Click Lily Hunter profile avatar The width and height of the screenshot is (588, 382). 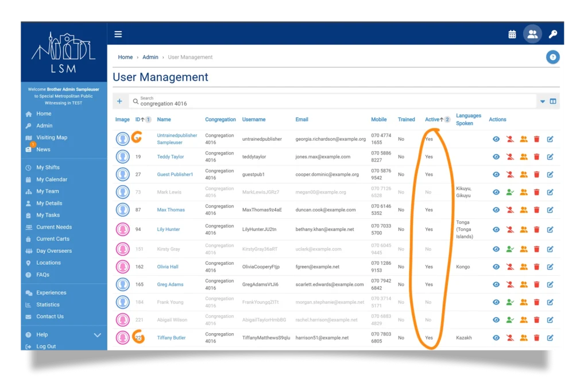[123, 230]
